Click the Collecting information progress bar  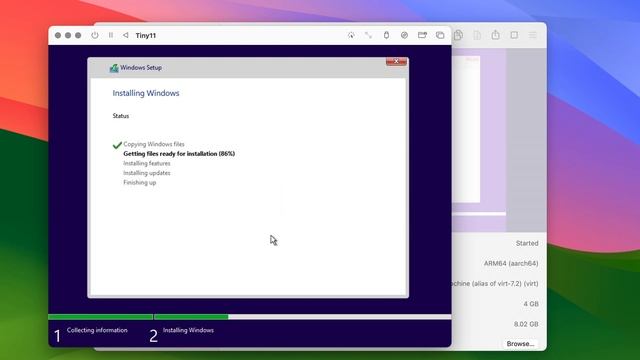tap(100, 317)
